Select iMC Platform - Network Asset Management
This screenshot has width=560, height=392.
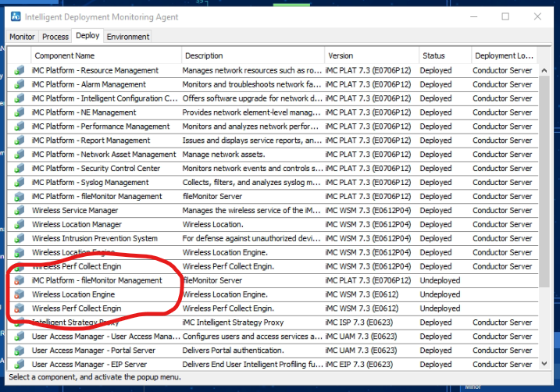click(104, 155)
